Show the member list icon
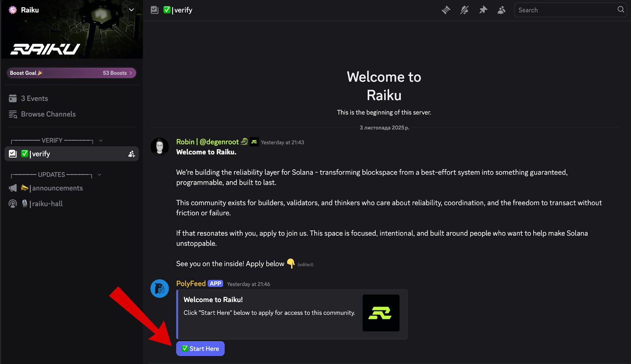Viewport: 631px width, 364px height. coord(501,10)
